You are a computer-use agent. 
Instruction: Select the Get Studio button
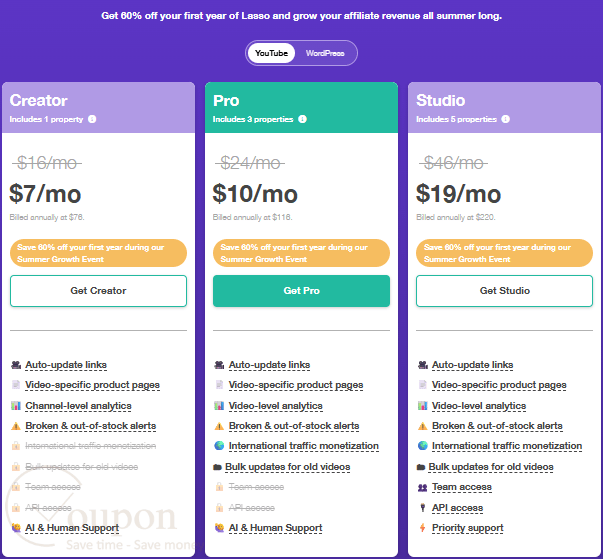(505, 291)
